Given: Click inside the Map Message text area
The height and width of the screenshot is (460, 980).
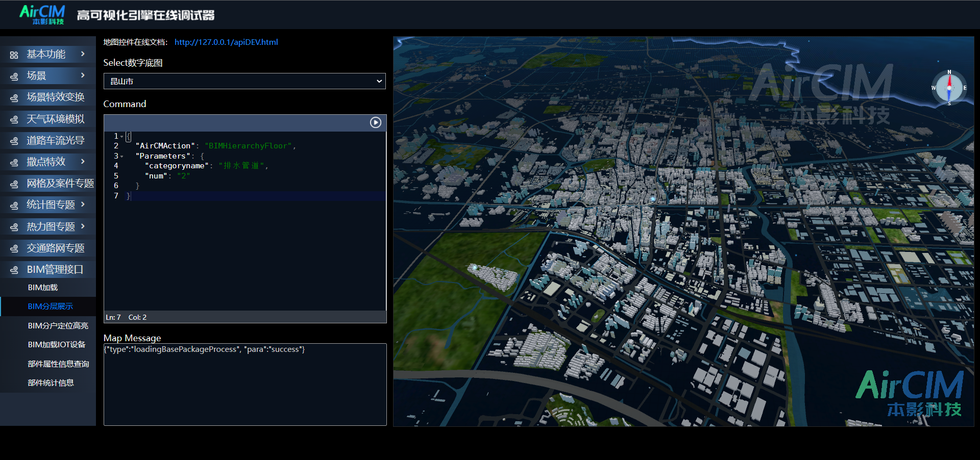Looking at the screenshot, I should point(245,385).
